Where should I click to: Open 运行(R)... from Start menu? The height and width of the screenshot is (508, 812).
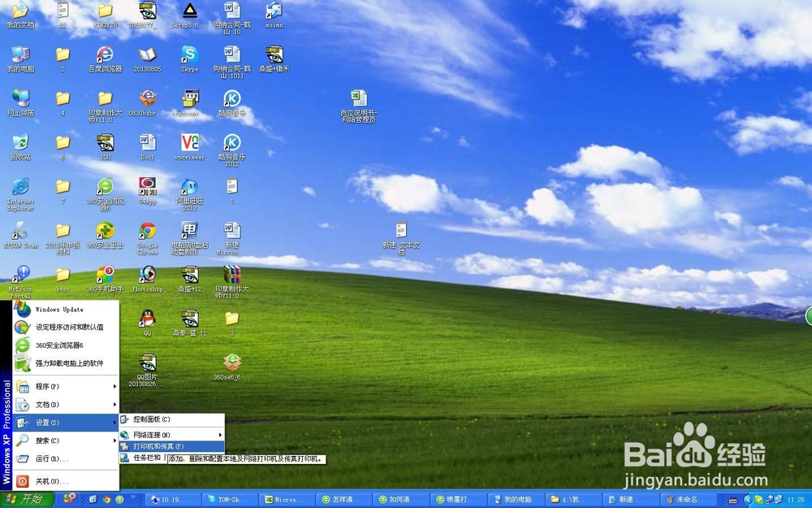66,458
